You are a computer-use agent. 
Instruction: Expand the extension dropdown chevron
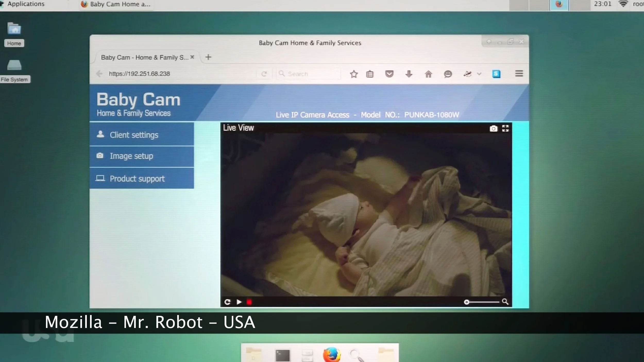click(479, 74)
